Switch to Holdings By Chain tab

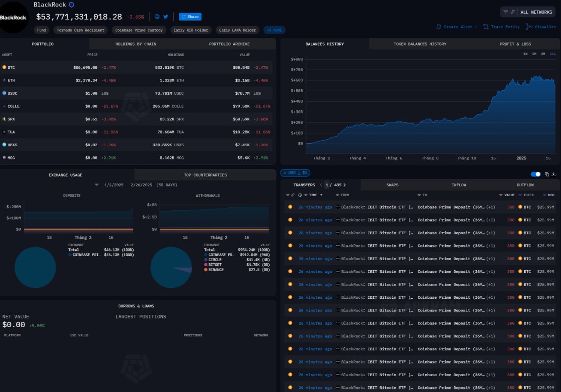pos(136,44)
